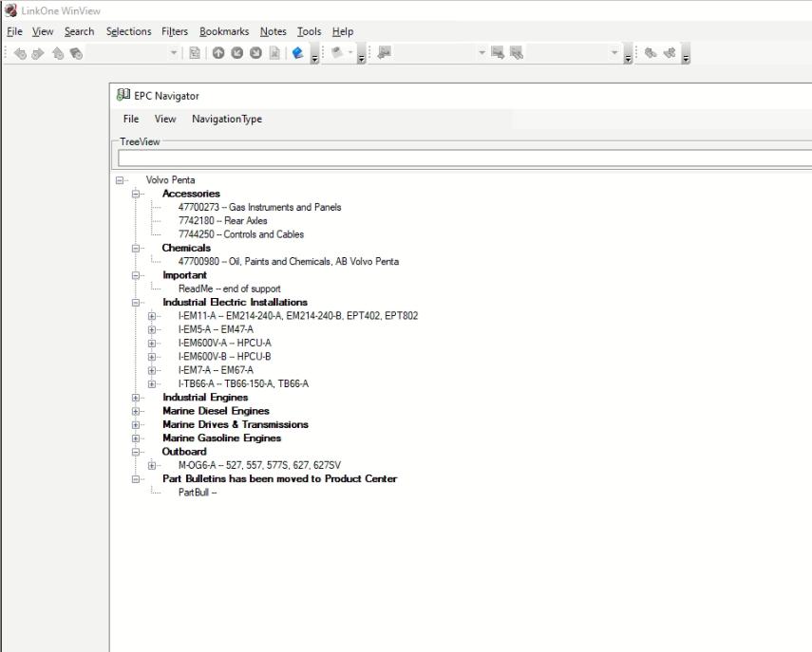Open the NavigationType menu in EPC Navigator
Screen dimensions: 812x652
coord(226,119)
